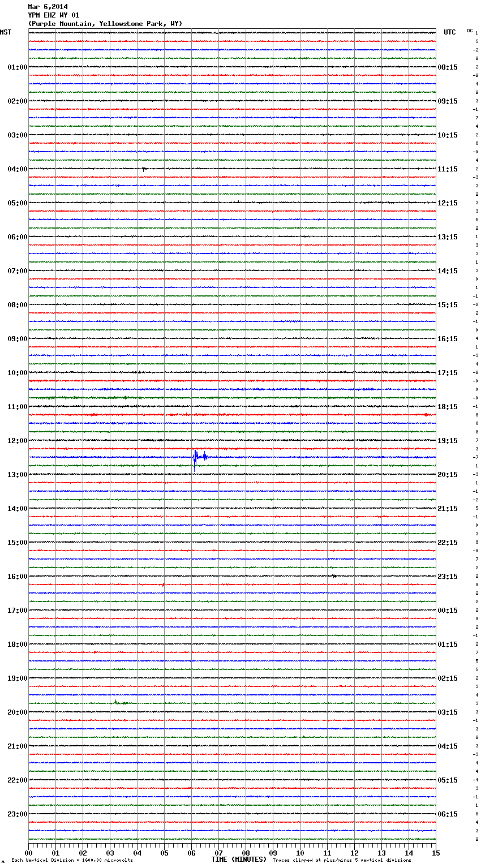
Task: Click the "UTC" axis header
Action: [x=450, y=32]
